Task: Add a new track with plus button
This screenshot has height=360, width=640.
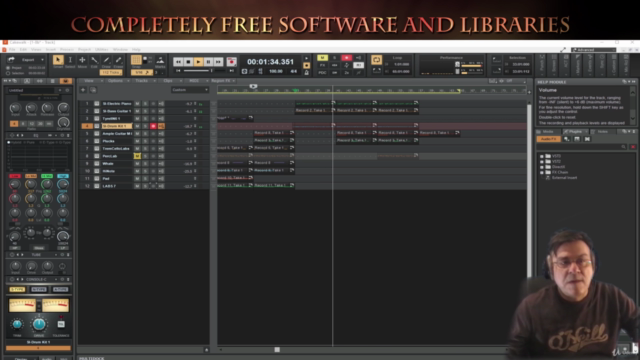Action: click(x=83, y=90)
